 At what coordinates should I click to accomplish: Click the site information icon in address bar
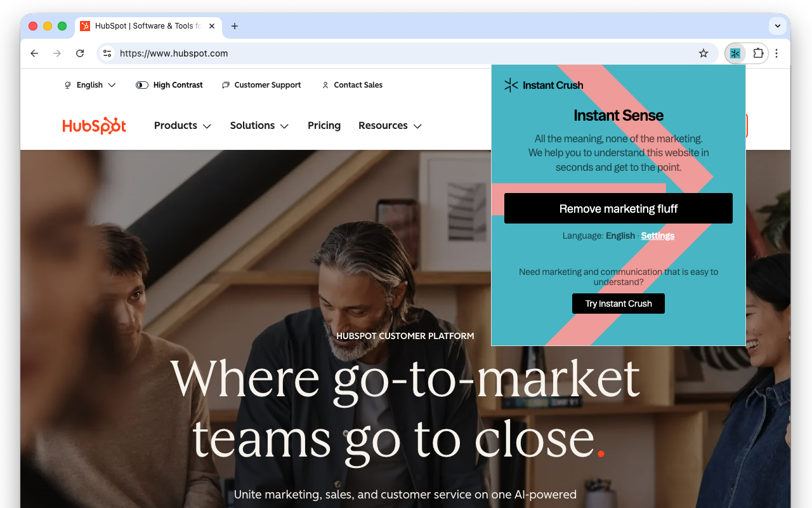pyautogui.click(x=107, y=53)
